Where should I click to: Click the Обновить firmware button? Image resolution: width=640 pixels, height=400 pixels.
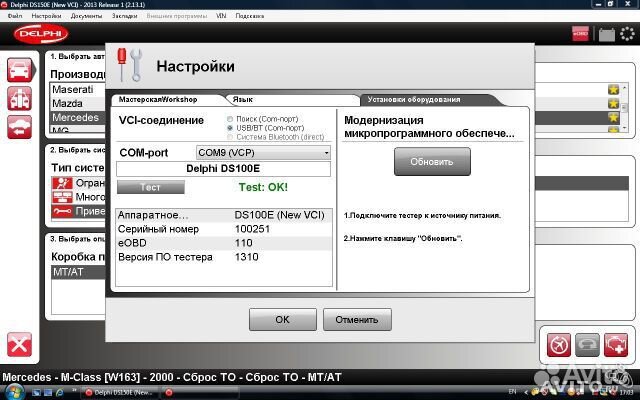pyautogui.click(x=432, y=162)
